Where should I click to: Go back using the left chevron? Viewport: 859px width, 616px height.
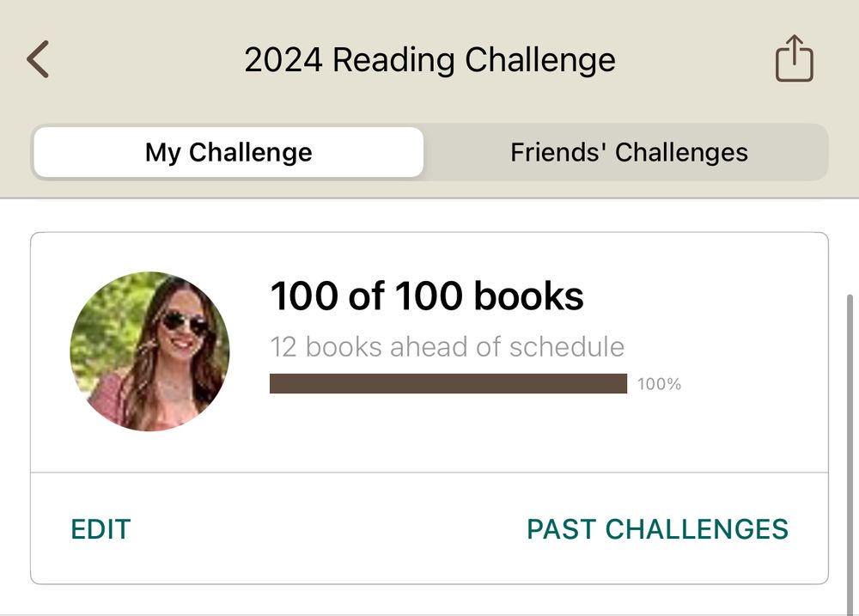pos(38,60)
